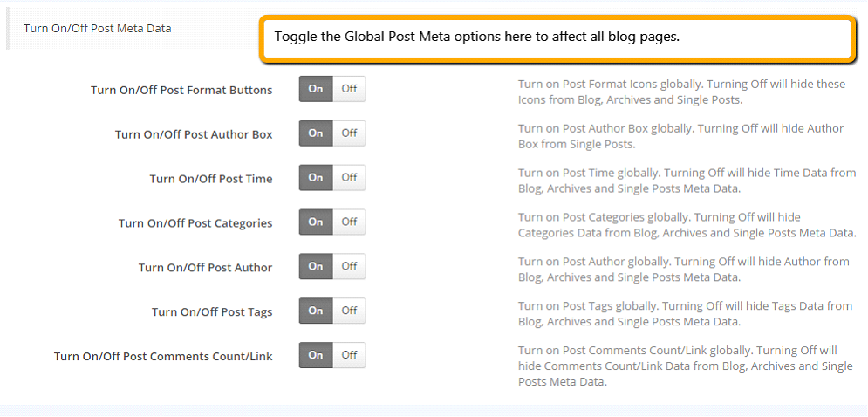Viewport: 868px width, 417px height.
Task: Turn off Post Format Buttons
Action: click(349, 89)
